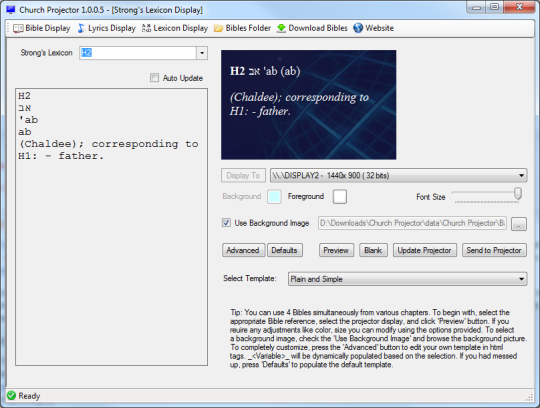Click the Preview button

pyautogui.click(x=336, y=250)
